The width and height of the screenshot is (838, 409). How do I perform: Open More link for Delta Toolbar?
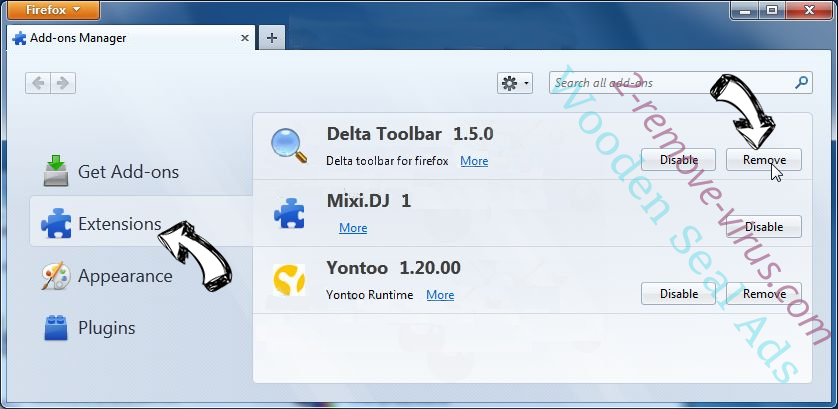[x=474, y=161]
